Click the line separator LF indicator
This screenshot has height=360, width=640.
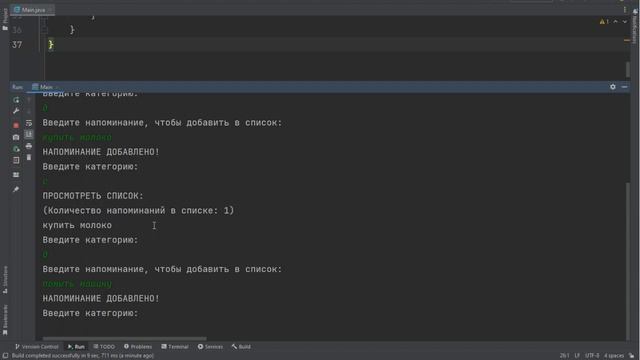click(577, 356)
